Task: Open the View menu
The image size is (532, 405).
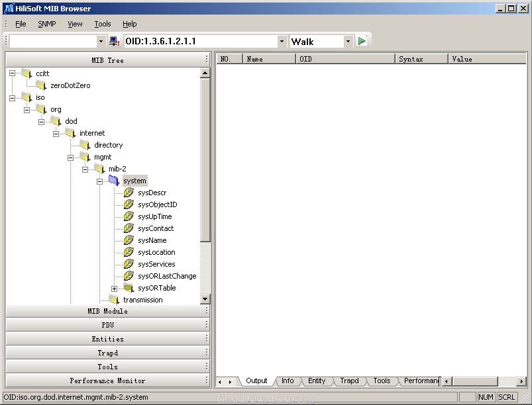Action: point(75,24)
